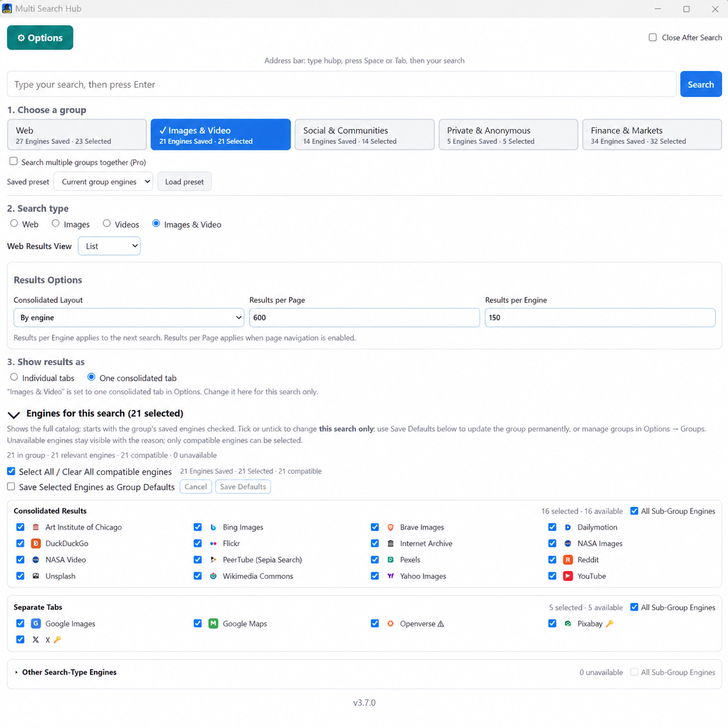Click the Results per Page field
The height and width of the screenshot is (728, 728).
pyautogui.click(x=365, y=318)
